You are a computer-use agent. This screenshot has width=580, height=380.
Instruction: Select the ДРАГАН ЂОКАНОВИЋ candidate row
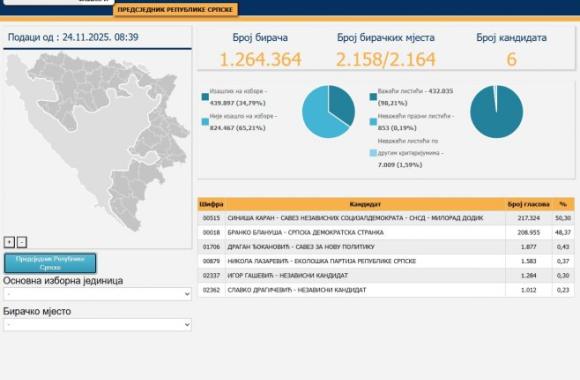(386, 247)
